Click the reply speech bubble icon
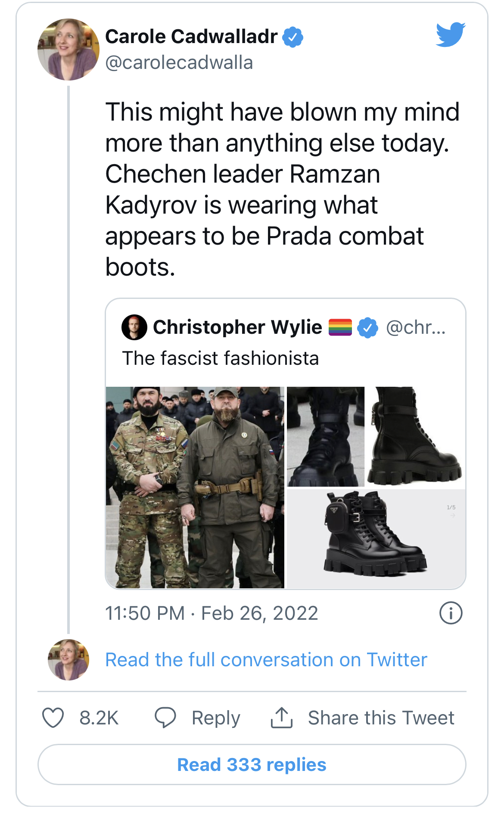This screenshot has width=504, height=814. [165, 718]
